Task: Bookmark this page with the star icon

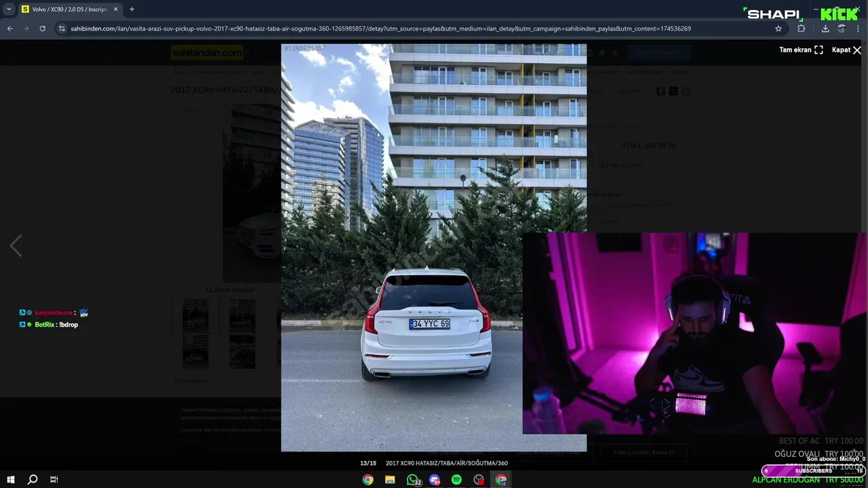Action: point(778,28)
